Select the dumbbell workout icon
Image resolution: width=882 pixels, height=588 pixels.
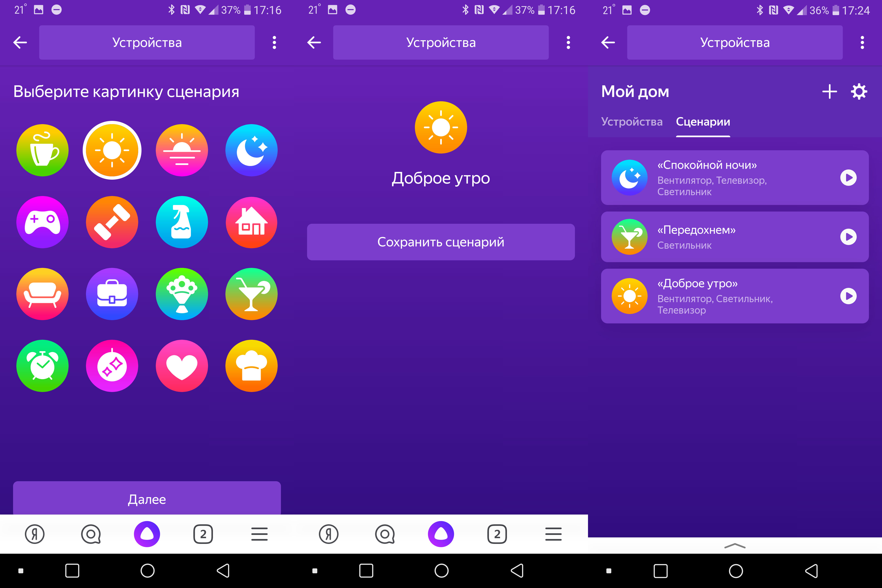click(x=112, y=222)
